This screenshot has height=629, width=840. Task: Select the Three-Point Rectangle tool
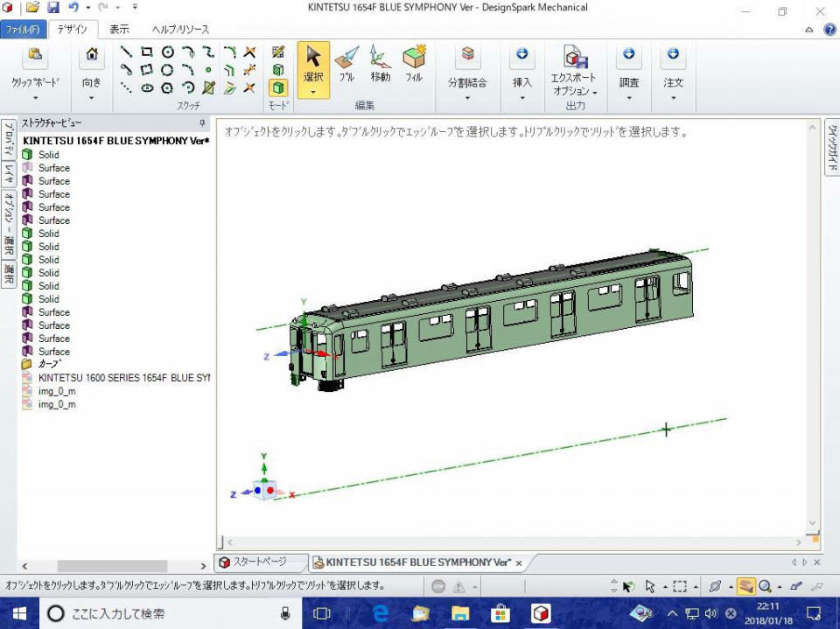pyautogui.click(x=146, y=70)
